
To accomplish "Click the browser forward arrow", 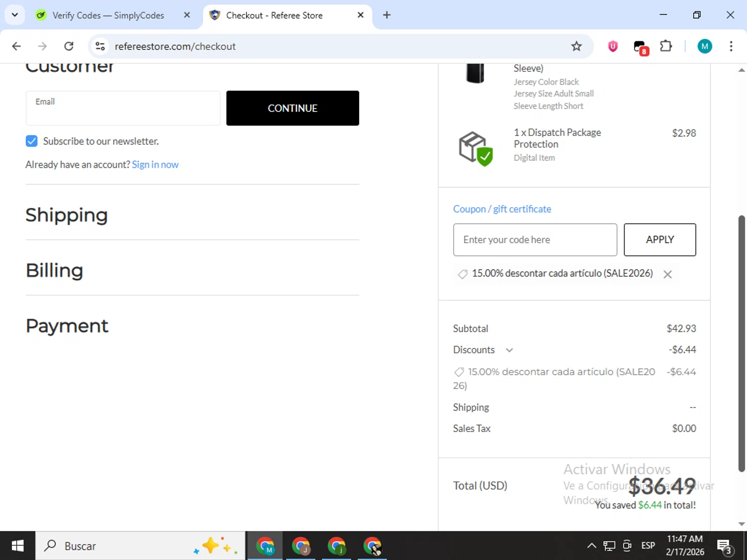I will (x=42, y=46).
